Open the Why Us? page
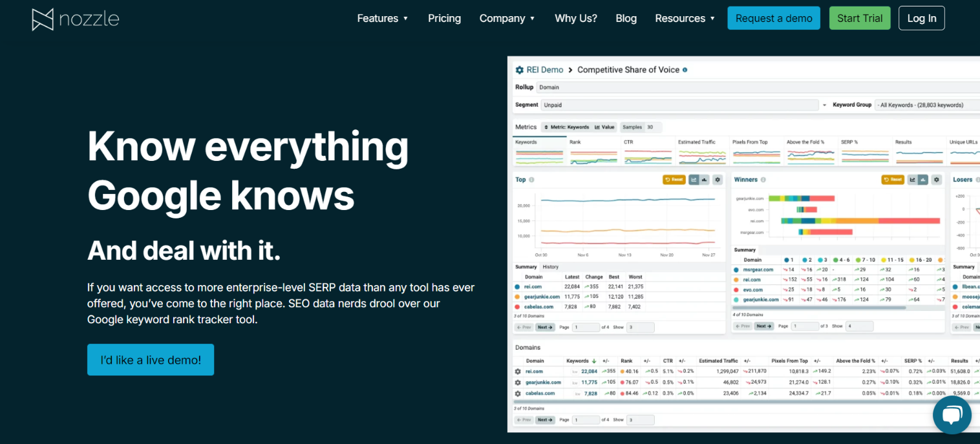The height and width of the screenshot is (444, 980). click(576, 18)
